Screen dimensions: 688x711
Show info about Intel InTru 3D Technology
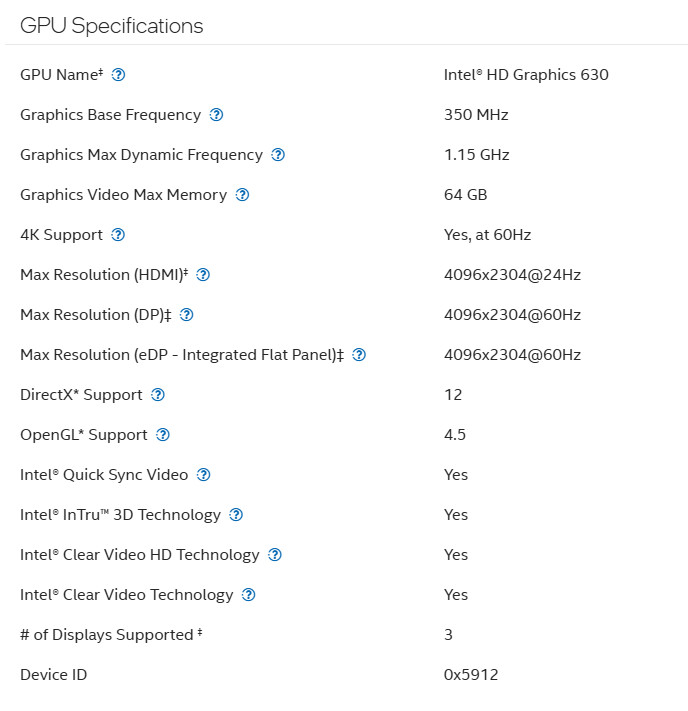[236, 515]
